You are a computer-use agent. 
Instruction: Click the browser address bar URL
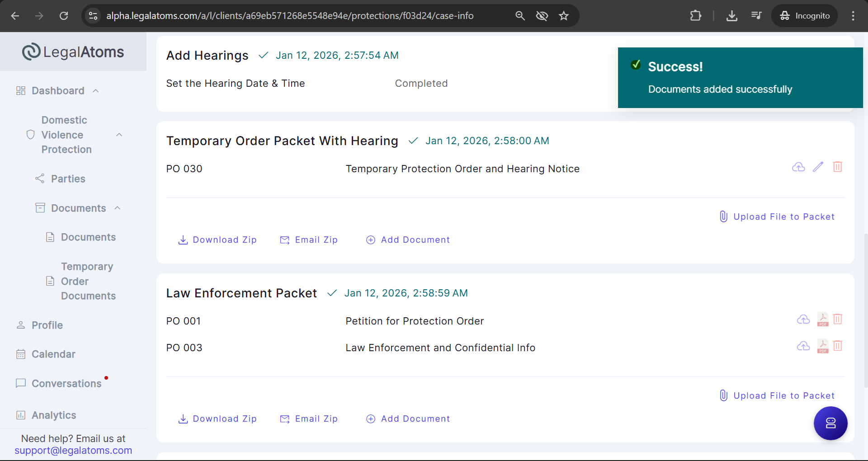289,16
